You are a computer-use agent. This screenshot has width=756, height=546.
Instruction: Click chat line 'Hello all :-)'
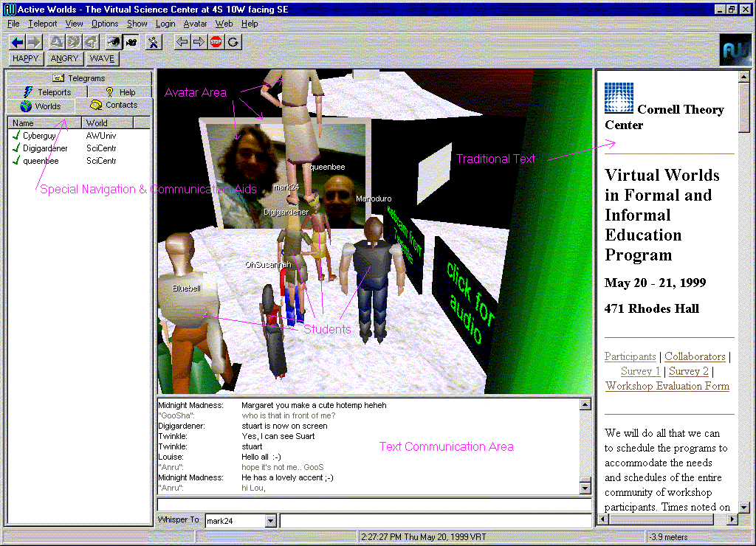261,457
